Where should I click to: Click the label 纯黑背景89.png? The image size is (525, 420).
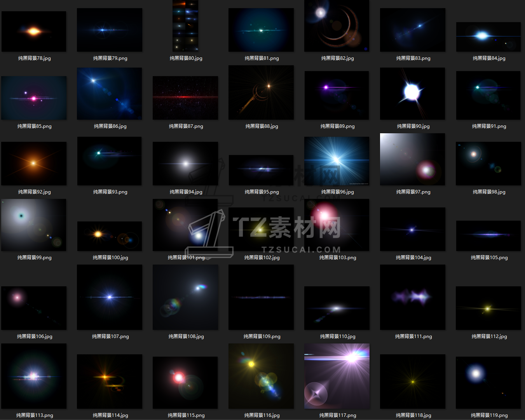pos(338,126)
